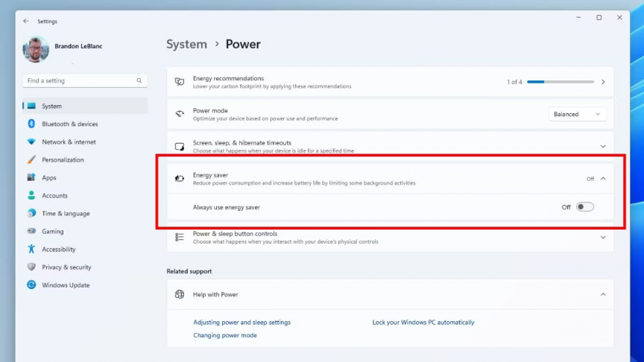Click the Always use energy saver label
Image resolution: width=644 pixels, height=362 pixels.
[x=227, y=207]
